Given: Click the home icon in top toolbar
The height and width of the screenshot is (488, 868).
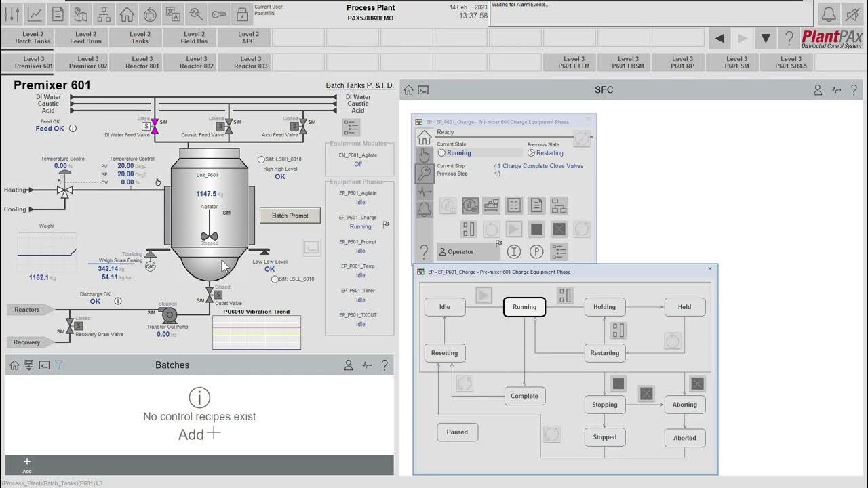Looking at the screenshot, I should (x=127, y=14).
